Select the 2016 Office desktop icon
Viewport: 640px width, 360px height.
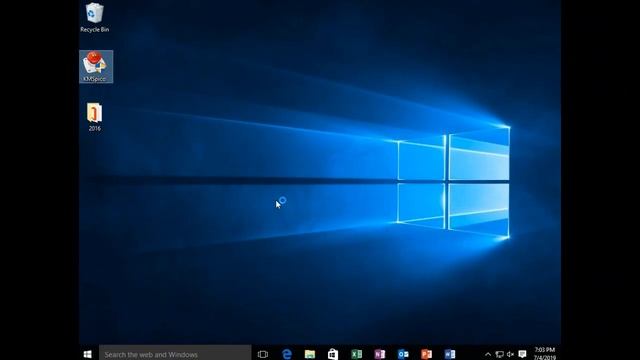point(94,117)
